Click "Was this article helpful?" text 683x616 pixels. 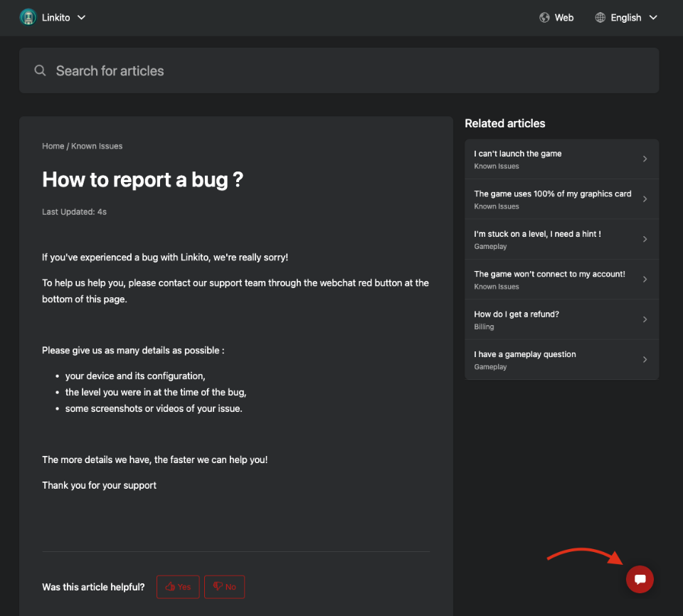pyautogui.click(x=93, y=587)
